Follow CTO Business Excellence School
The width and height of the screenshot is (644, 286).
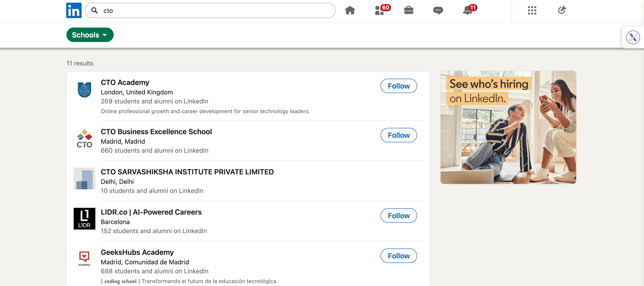[x=399, y=135]
